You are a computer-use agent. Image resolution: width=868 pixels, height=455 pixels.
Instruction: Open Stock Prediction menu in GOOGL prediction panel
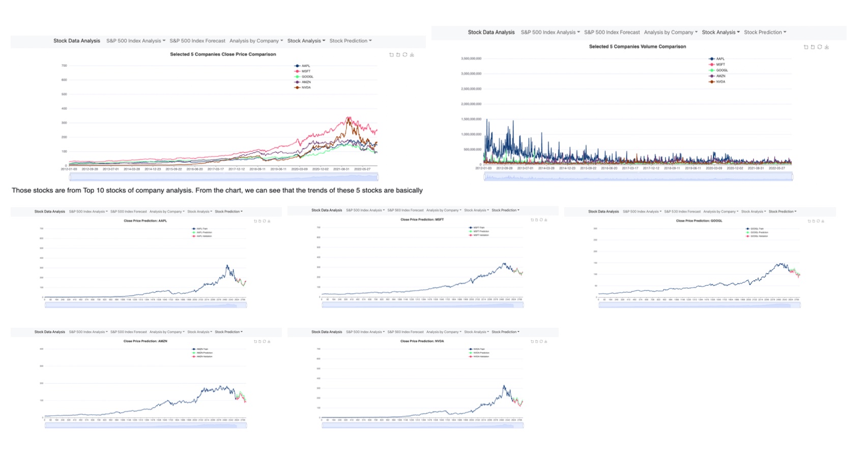[x=783, y=211]
